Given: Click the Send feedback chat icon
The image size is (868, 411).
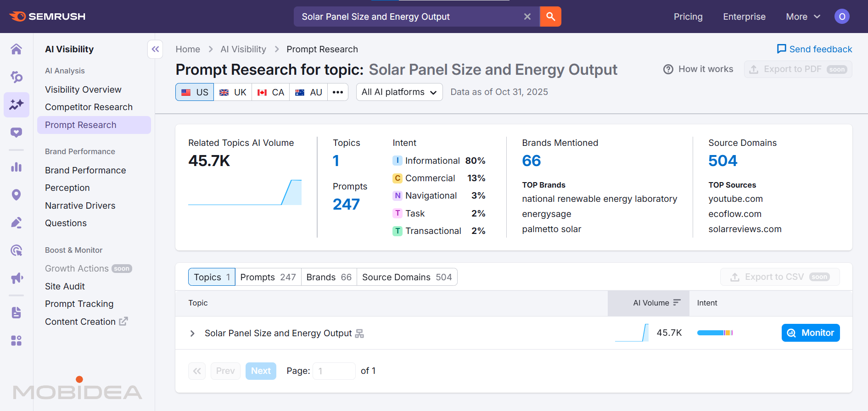Looking at the screenshot, I should click(781, 49).
